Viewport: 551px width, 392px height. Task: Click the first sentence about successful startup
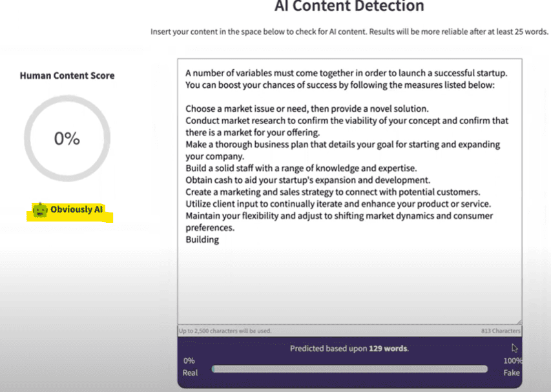[346, 73]
